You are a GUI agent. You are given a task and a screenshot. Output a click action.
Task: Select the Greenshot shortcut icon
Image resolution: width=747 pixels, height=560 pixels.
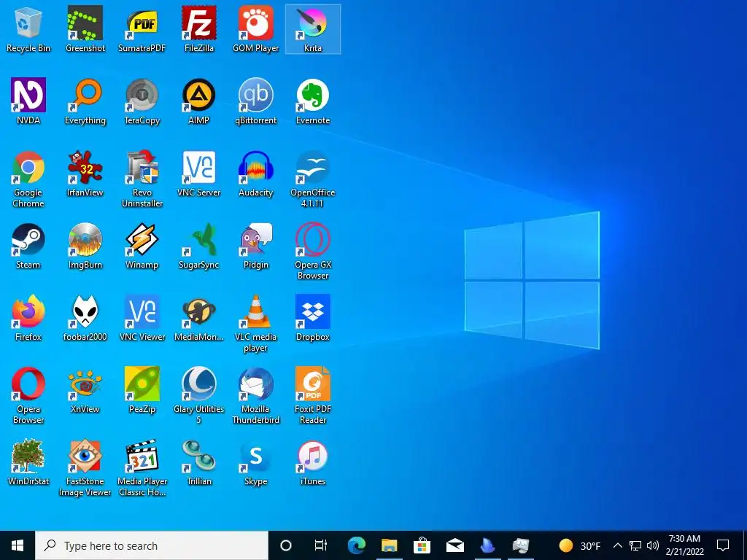[x=85, y=29]
